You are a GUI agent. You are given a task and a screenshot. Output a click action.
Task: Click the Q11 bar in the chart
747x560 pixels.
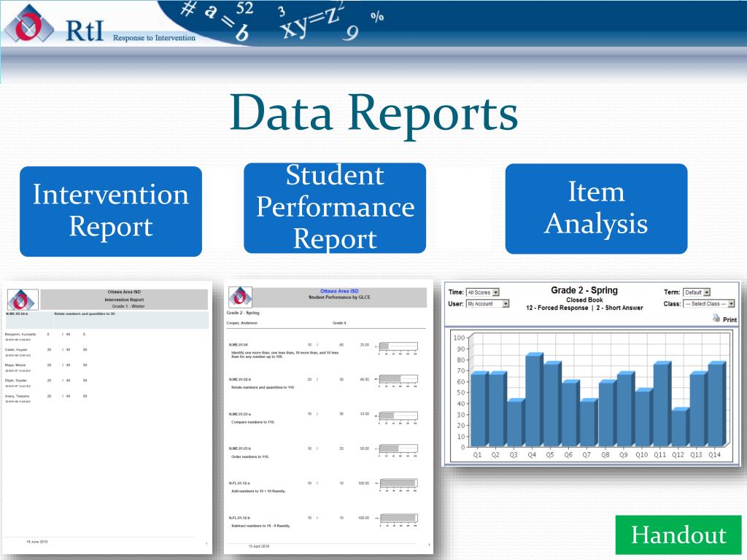(662, 404)
